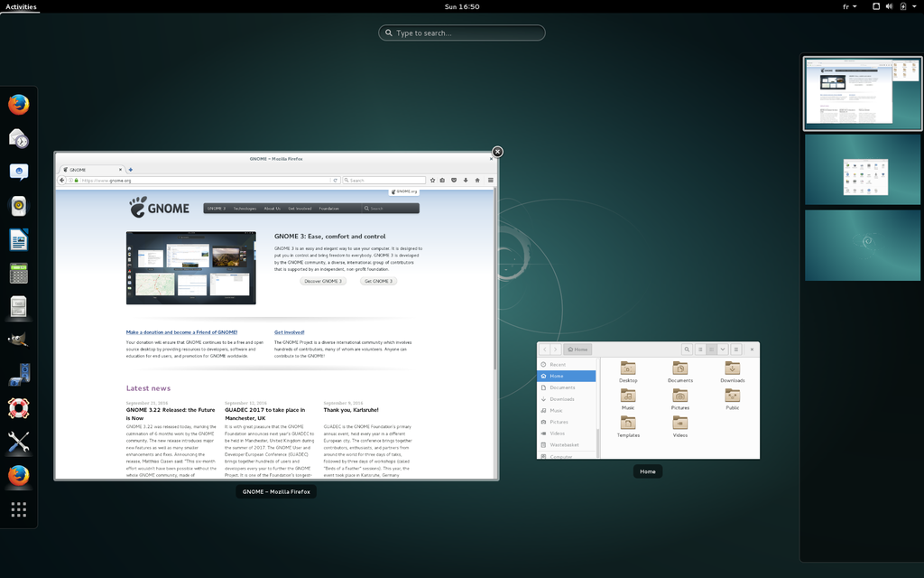Image resolution: width=924 pixels, height=578 pixels.
Task: Reload the page using Firefox's reload icon
Action: (336, 180)
